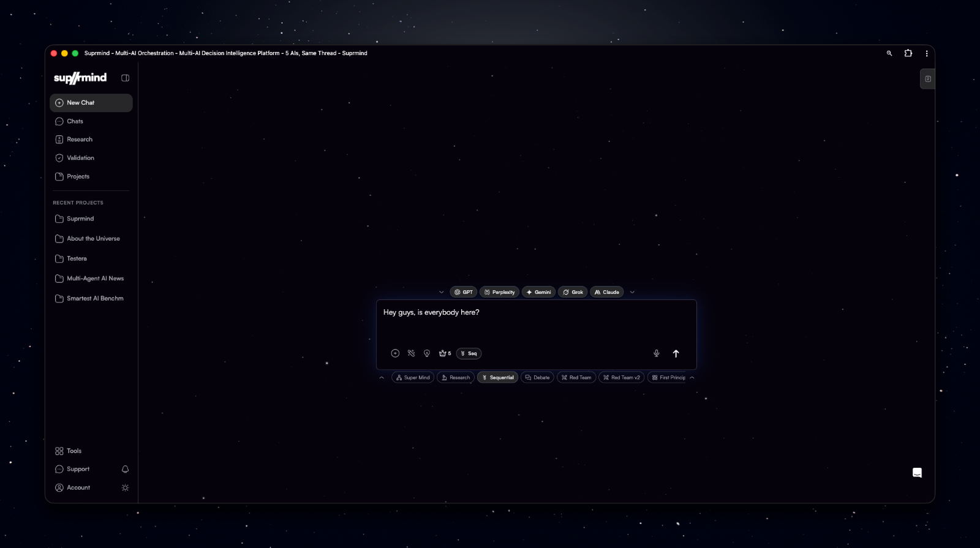The height and width of the screenshot is (548, 980).
Task: Send the message with the up arrow
Action: 676,353
